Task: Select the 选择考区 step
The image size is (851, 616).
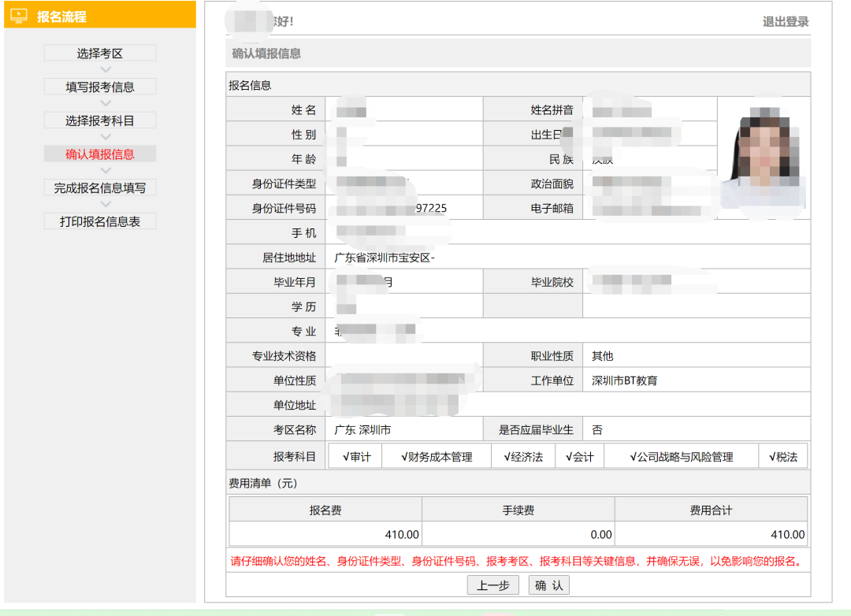Action: point(100,54)
